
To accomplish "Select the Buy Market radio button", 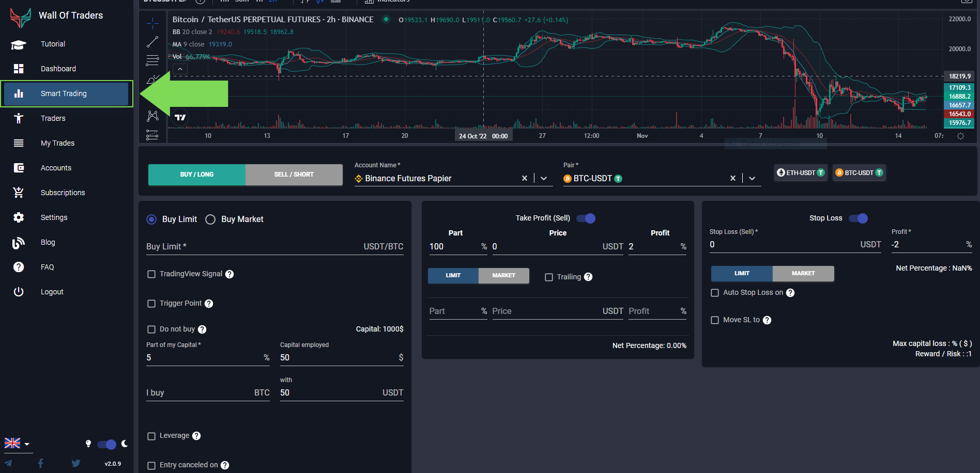I will [x=210, y=219].
